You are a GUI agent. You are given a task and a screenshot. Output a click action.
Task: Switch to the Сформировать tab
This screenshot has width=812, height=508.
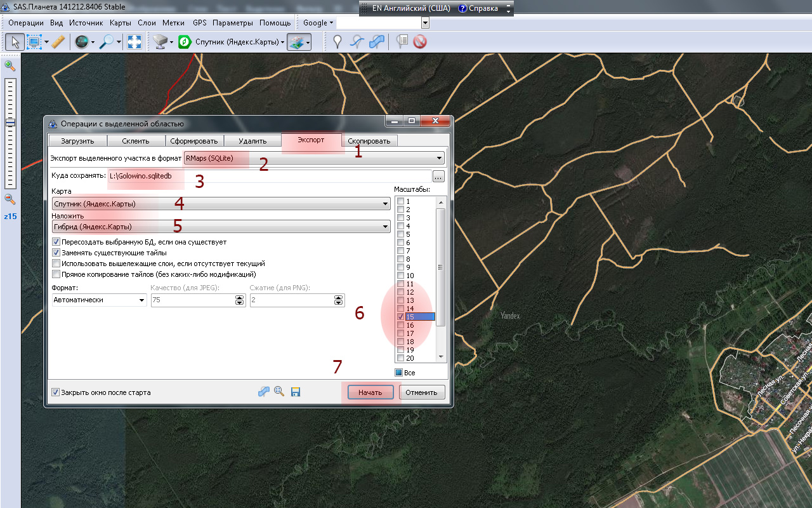pyautogui.click(x=194, y=141)
